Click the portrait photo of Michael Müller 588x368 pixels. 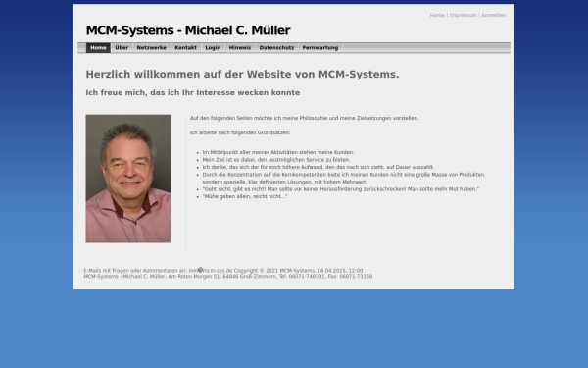(x=128, y=179)
